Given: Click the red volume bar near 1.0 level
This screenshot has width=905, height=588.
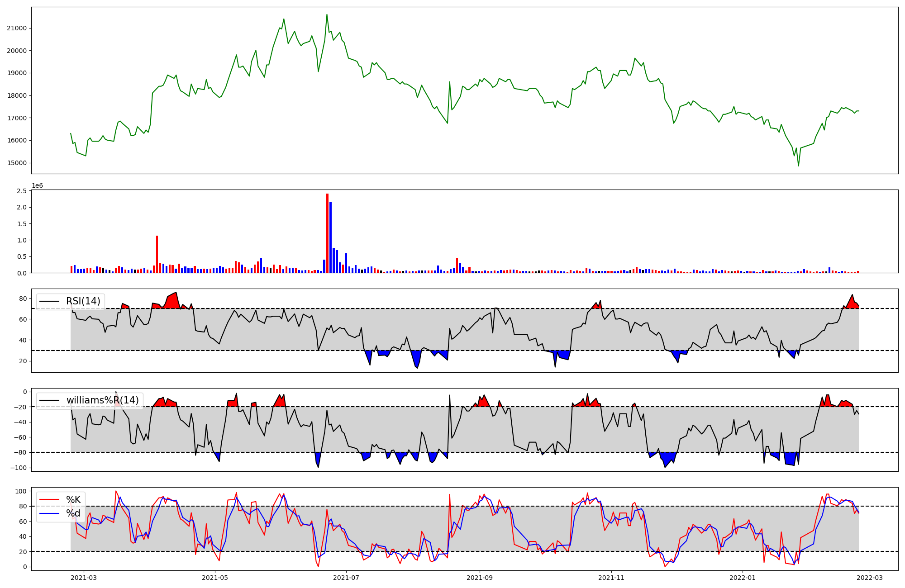Looking at the screenshot, I should (157, 254).
